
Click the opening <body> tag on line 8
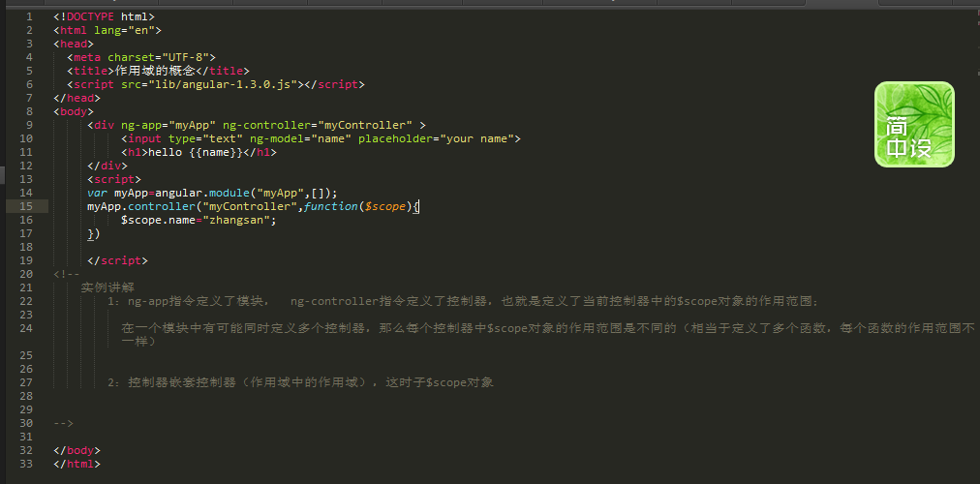coord(74,111)
